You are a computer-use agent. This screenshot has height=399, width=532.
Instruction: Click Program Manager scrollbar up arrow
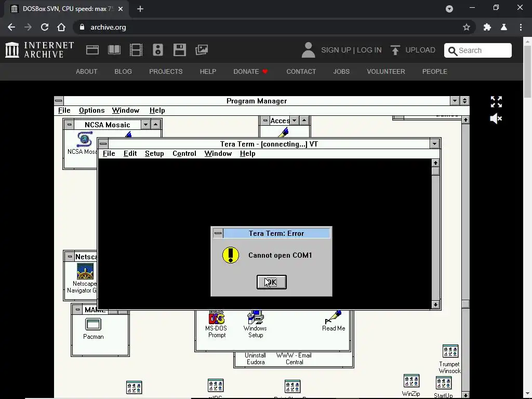tap(465, 120)
